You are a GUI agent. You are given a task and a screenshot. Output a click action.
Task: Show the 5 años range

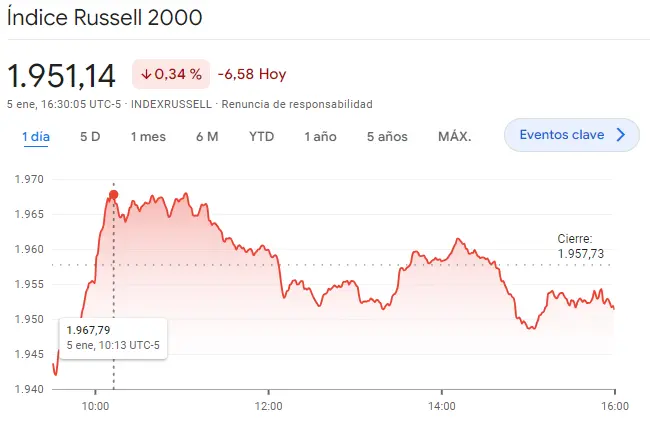point(387,136)
